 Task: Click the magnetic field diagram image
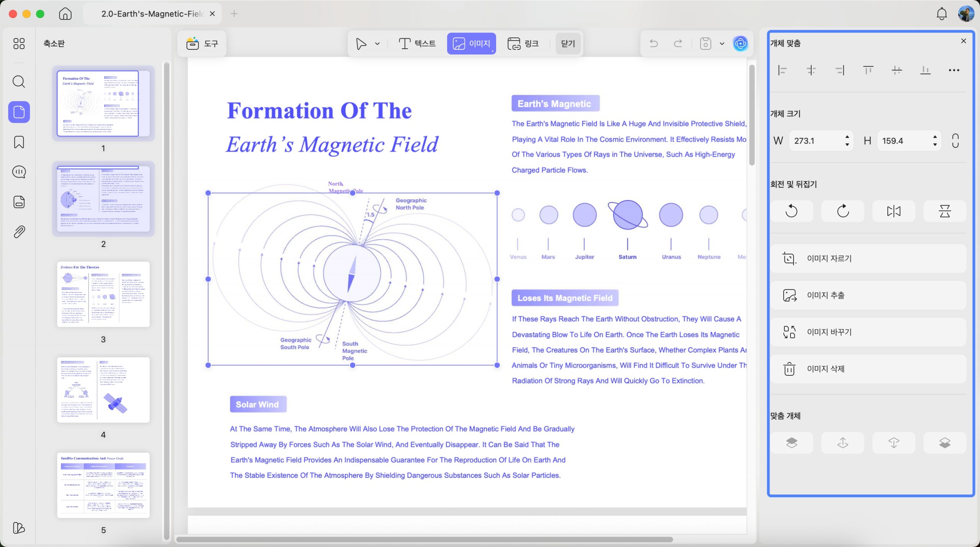pyautogui.click(x=353, y=279)
